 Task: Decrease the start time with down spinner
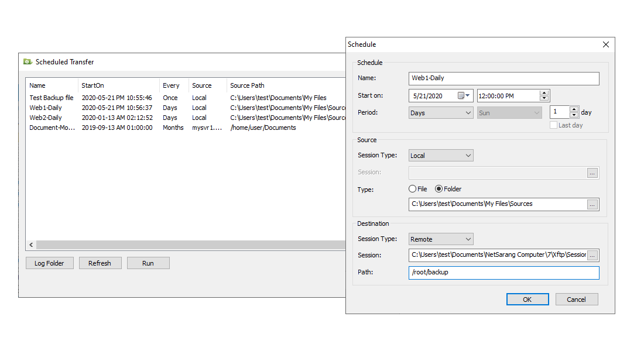click(544, 98)
